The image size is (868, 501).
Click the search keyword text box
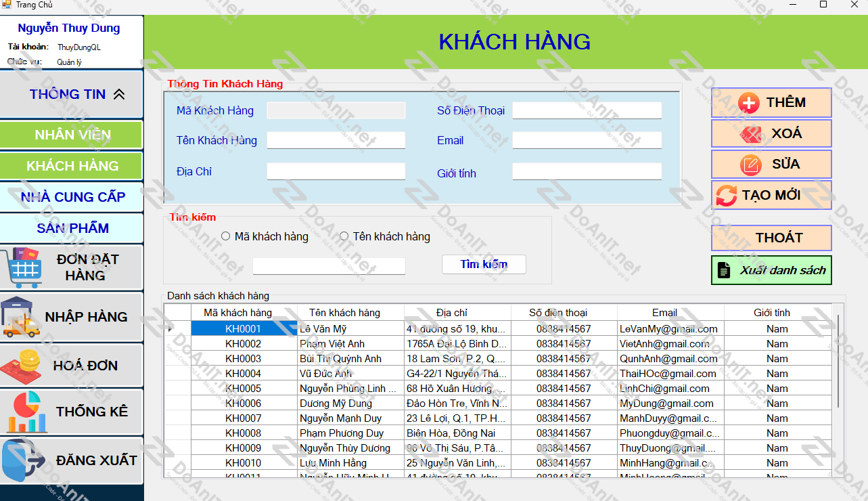[329, 266]
